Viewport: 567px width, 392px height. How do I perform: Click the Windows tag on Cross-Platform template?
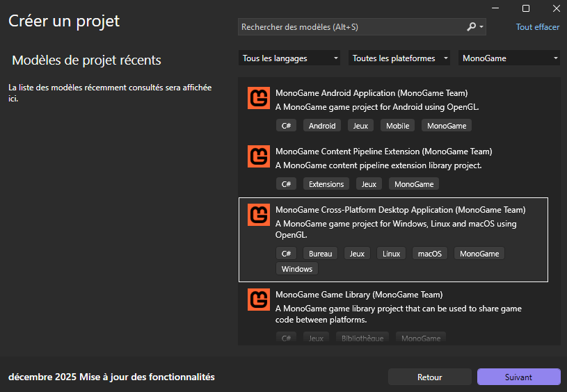click(297, 269)
